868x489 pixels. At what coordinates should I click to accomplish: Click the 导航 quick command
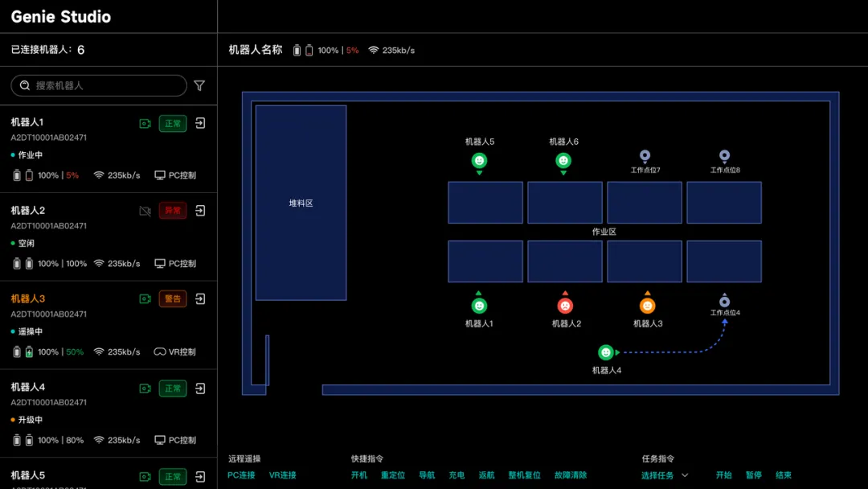[x=427, y=475]
